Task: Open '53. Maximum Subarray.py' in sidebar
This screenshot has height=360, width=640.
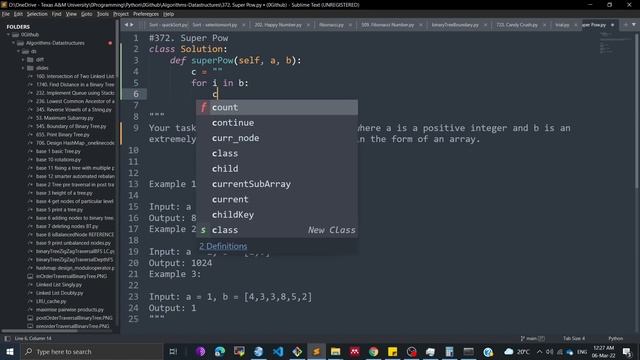Action: (64, 118)
